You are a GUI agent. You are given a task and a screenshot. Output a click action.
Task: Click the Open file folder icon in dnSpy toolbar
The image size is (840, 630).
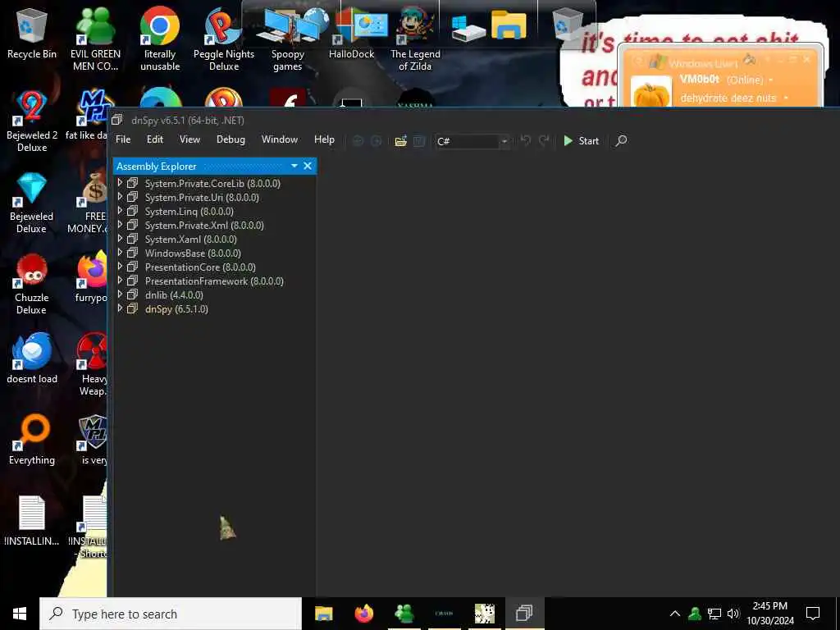click(x=400, y=141)
